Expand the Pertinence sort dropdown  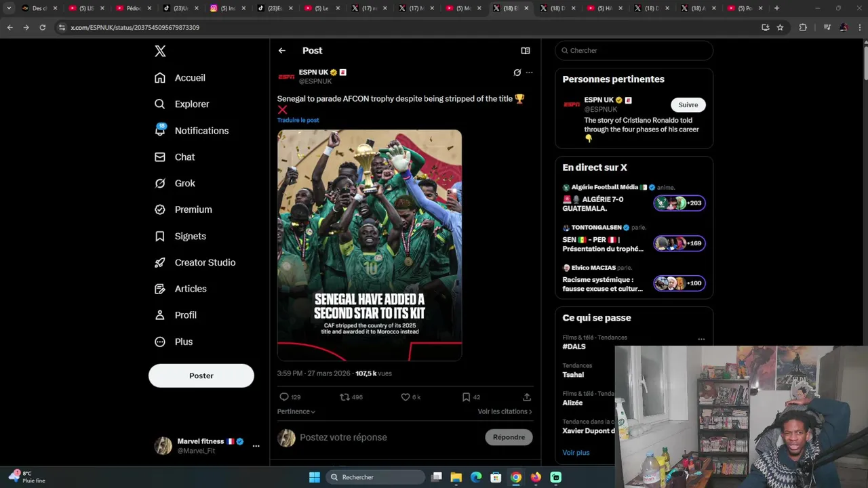point(296,411)
